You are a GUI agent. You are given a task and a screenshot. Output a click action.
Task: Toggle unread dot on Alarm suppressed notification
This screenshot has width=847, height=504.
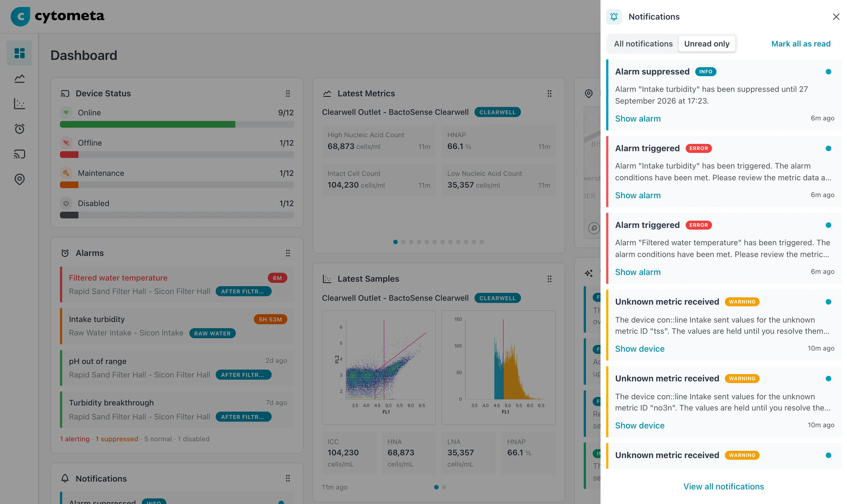pyautogui.click(x=828, y=72)
